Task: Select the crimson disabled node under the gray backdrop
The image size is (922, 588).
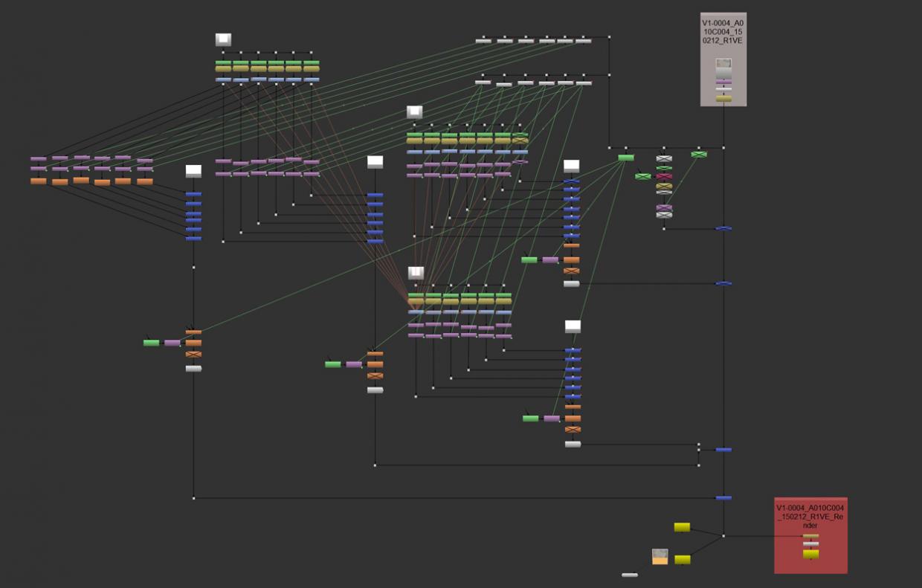Action: [x=664, y=176]
